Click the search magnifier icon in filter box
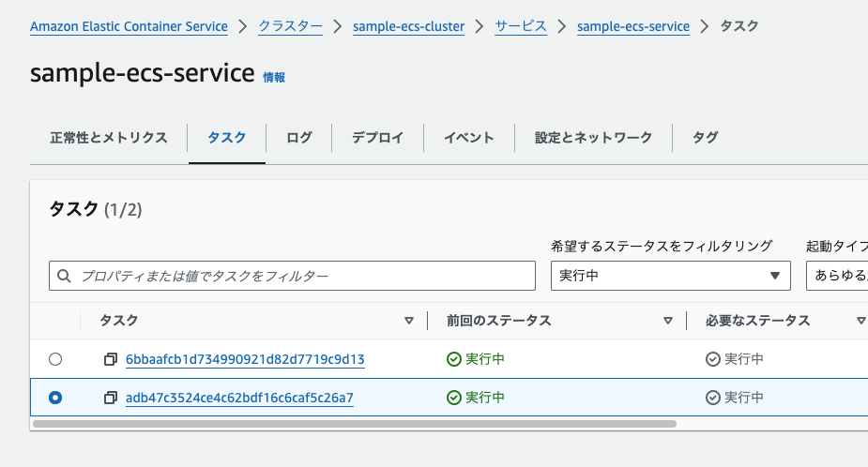868x467 pixels. [x=64, y=276]
